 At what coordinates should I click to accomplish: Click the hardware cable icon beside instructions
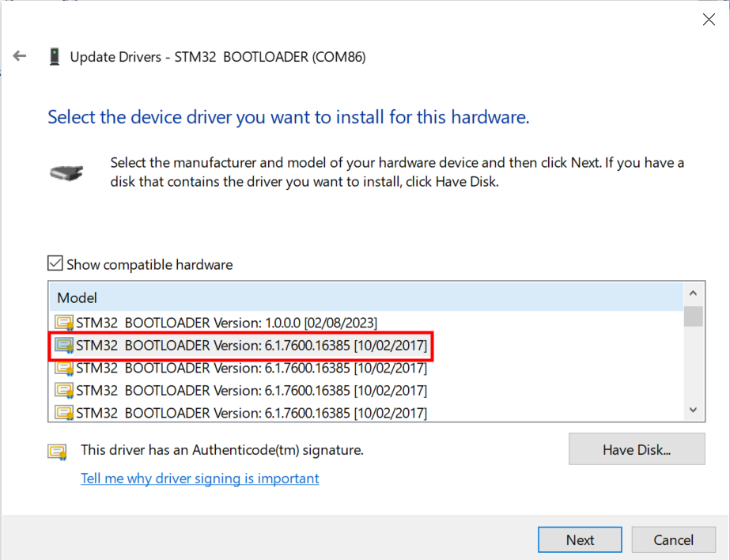[x=66, y=172]
